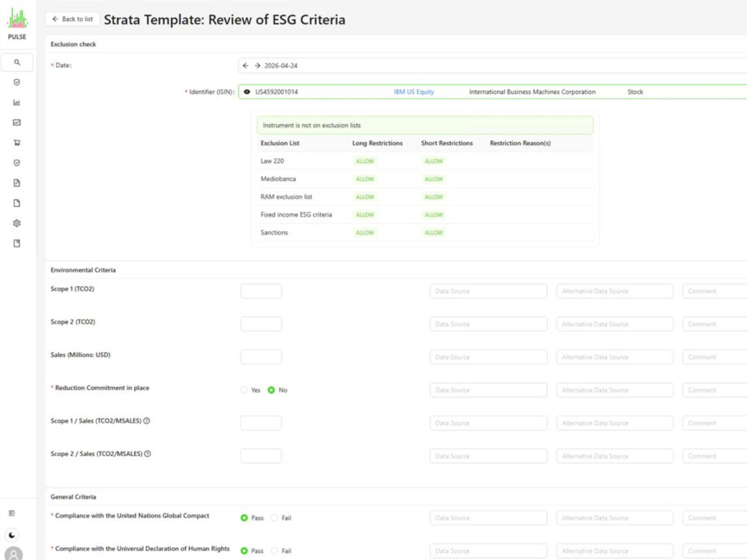
Task: Click the Long Restrictions ALLOW tag for Sanctions
Action: coord(365,232)
